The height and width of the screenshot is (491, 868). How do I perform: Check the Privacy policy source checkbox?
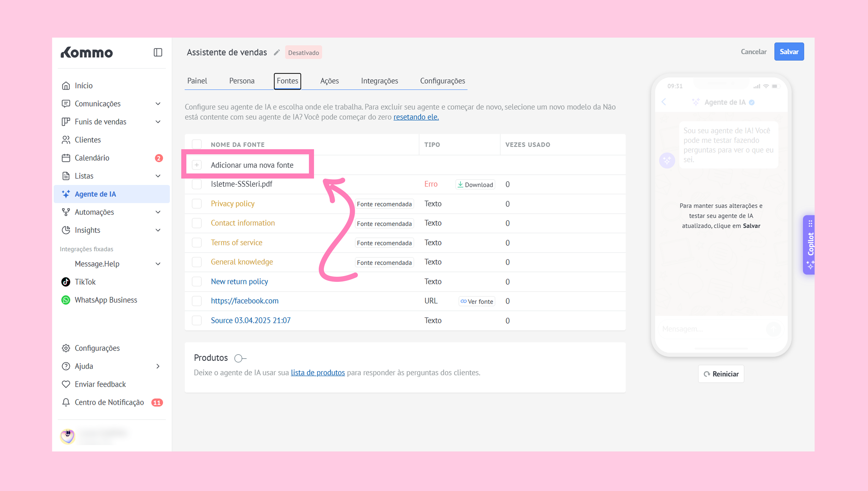[197, 204]
